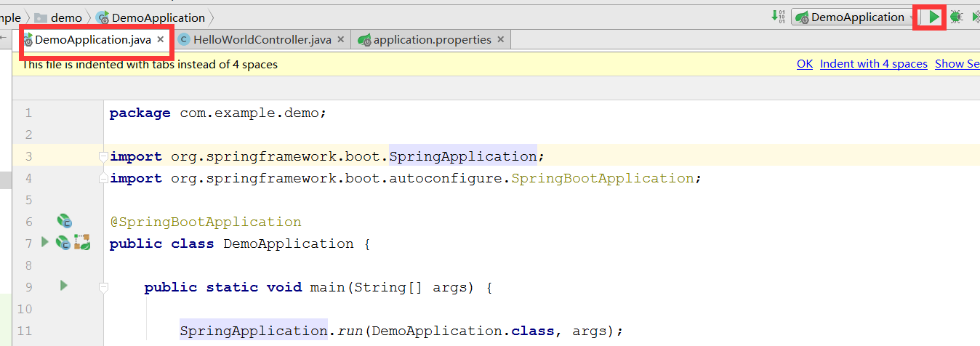980x346 pixels.
Task: Collapse the import block fold on line 3
Action: 104,156
